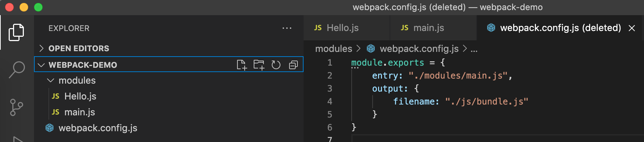
Task: Click line number 4 in gutter
Action: tap(330, 102)
